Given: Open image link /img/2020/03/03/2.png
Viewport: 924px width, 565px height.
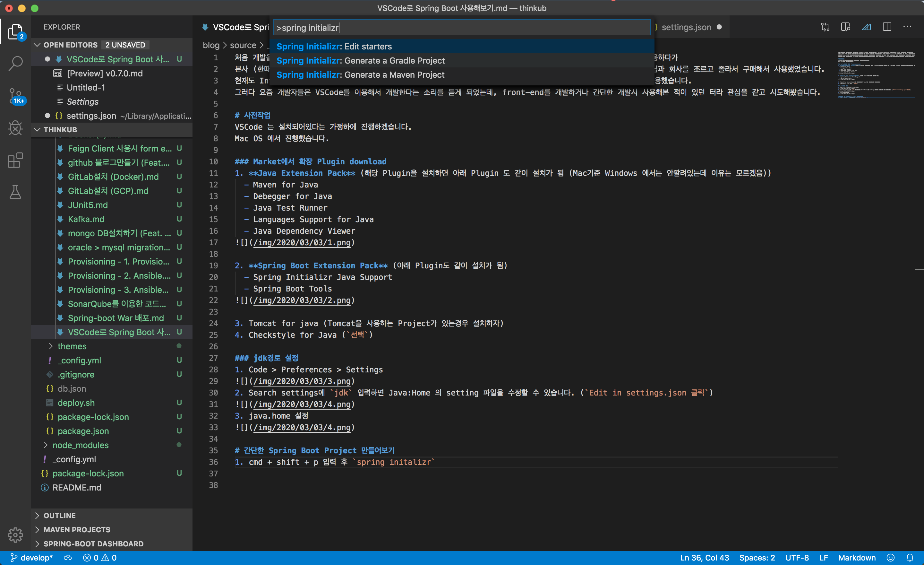Looking at the screenshot, I should point(302,300).
